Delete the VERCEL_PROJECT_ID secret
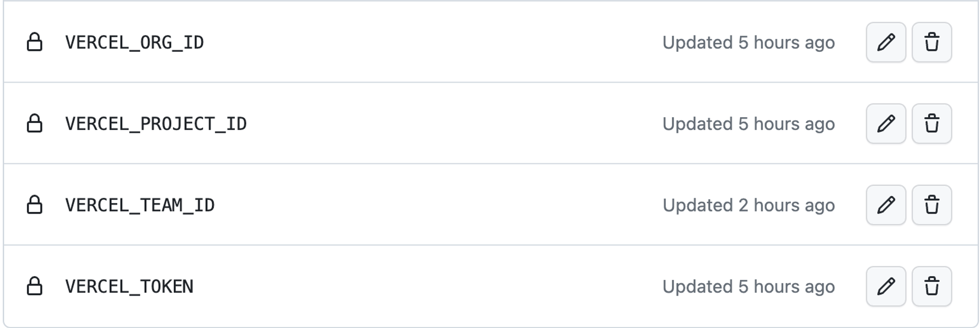980x328 pixels. [932, 124]
